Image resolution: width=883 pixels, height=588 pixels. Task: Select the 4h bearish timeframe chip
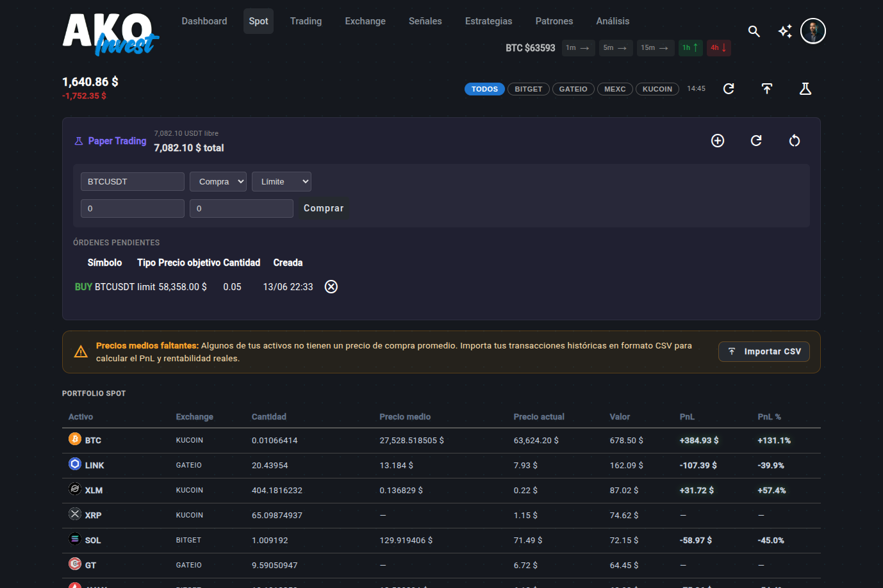point(719,48)
